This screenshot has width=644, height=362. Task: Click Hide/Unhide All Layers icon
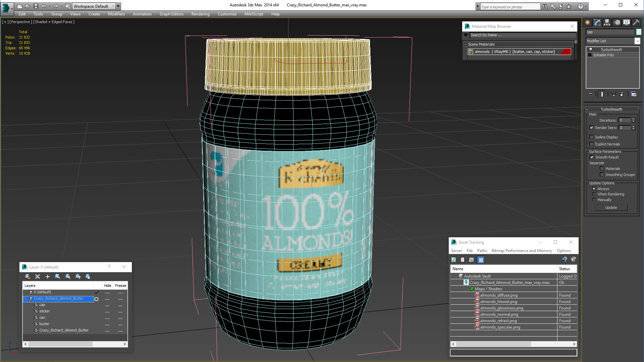click(78, 277)
